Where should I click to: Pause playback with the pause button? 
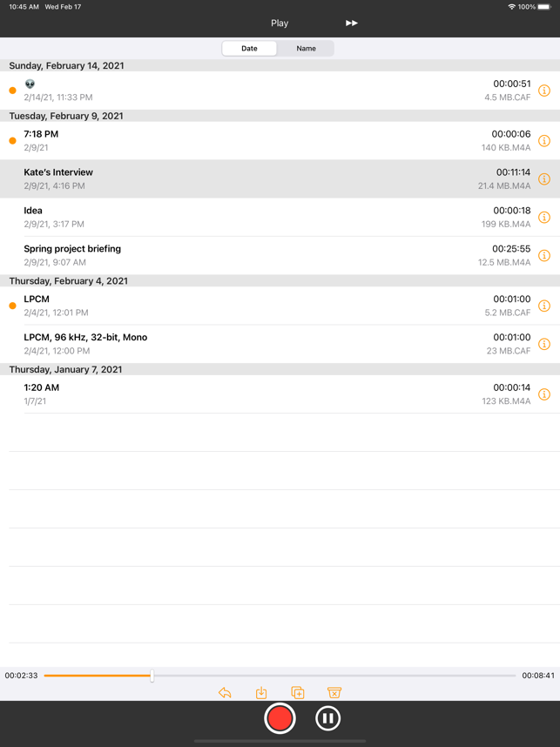pos(327,718)
